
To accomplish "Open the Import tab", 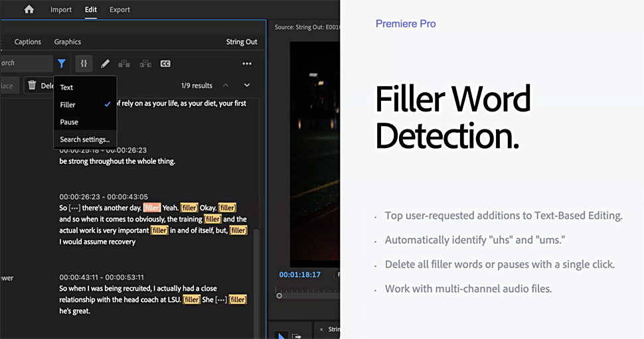I will [x=61, y=9].
